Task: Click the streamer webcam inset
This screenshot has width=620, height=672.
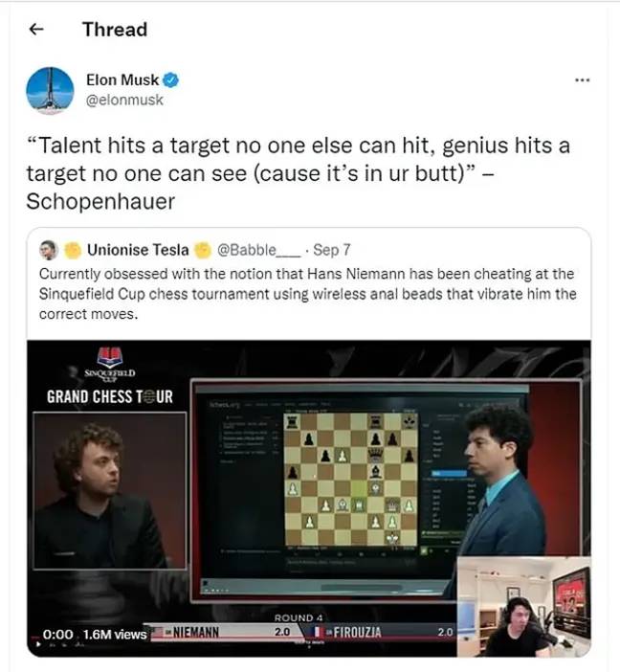Action: pos(524,607)
